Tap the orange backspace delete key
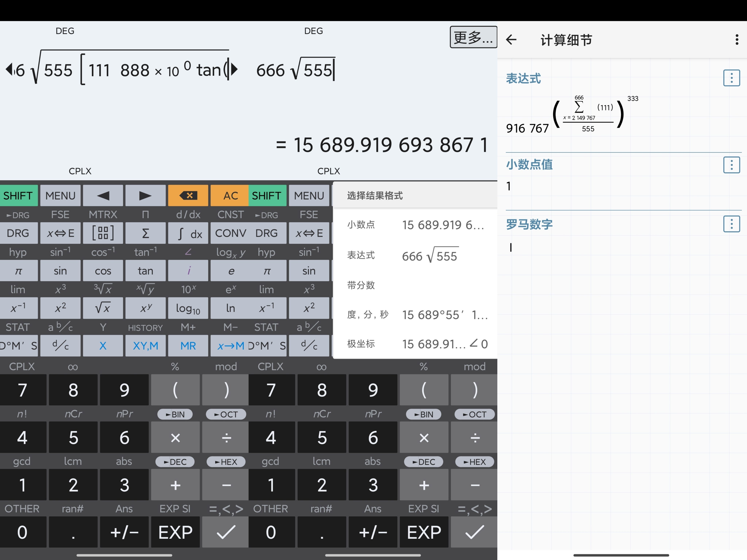Image resolution: width=747 pixels, height=560 pixels. (188, 195)
